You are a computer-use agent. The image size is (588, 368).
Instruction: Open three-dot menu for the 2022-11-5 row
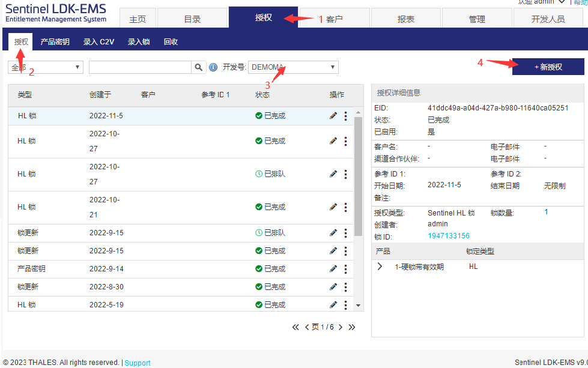coord(345,116)
